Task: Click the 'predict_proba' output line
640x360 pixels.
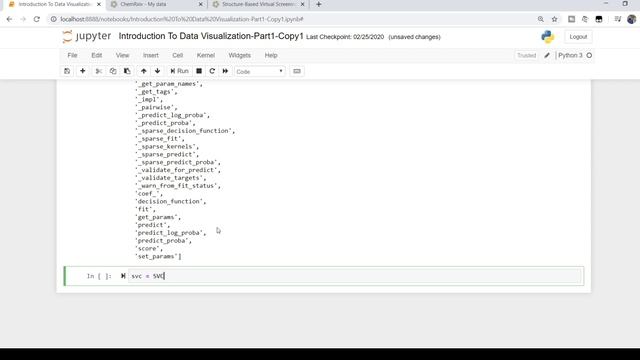Action: (163, 241)
